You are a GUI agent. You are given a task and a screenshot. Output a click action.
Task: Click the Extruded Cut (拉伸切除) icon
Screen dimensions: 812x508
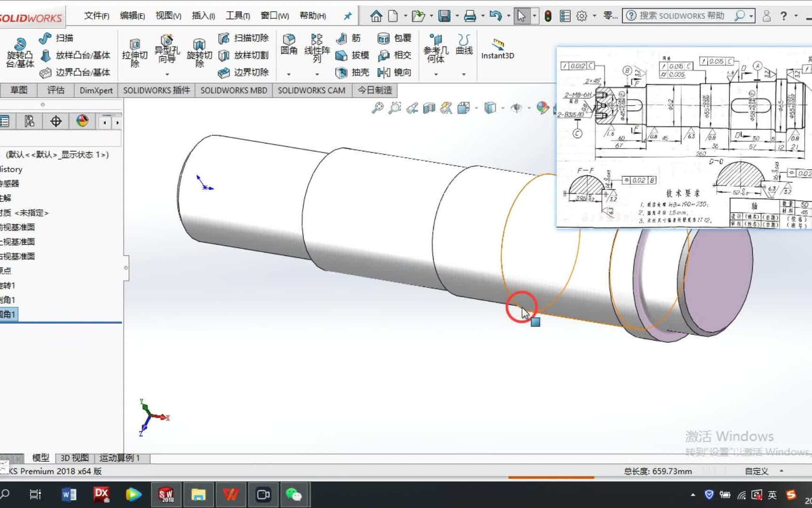click(x=134, y=53)
